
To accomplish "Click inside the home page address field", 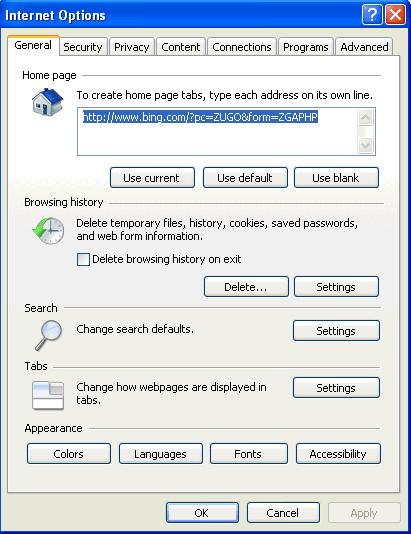I will [x=218, y=132].
